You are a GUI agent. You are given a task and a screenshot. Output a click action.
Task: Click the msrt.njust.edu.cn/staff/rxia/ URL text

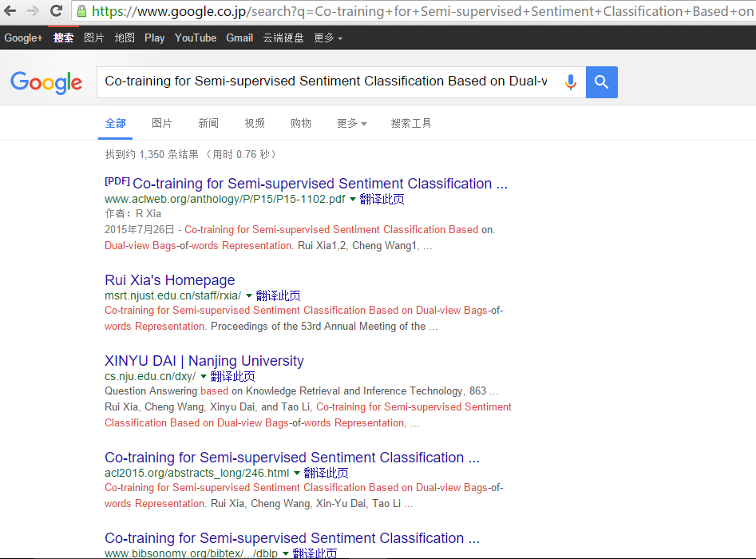(173, 295)
